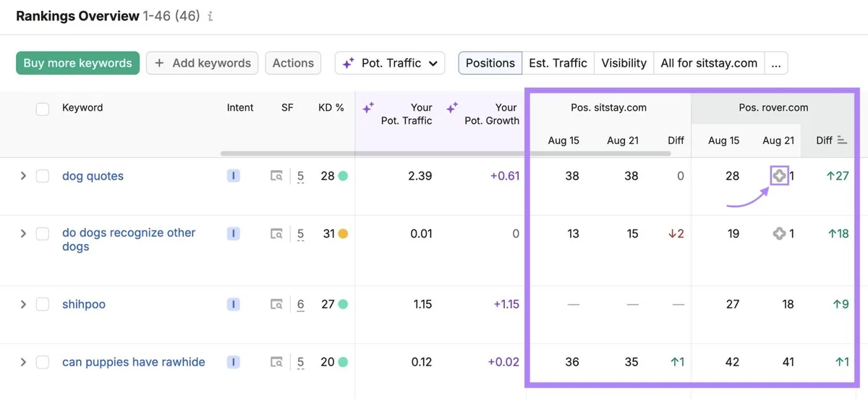Screen dimensions: 868x399
Task: Expand the do dogs recognize other dogs row
Action: click(x=23, y=233)
